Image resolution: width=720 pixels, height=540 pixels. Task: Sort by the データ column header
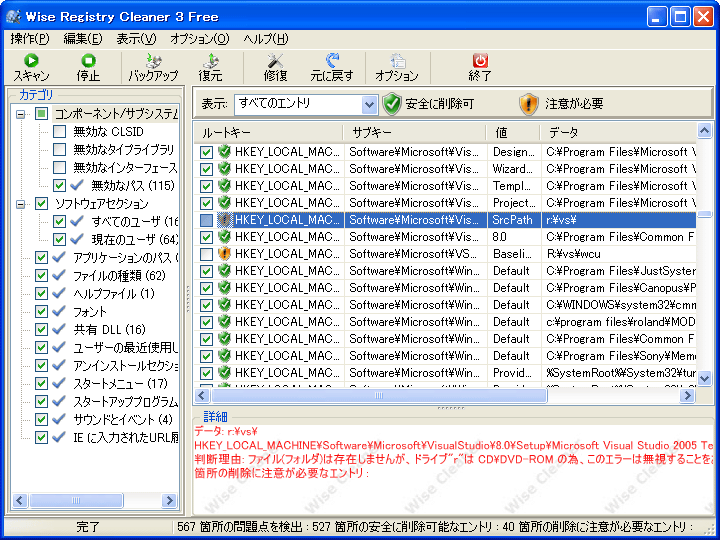[x=618, y=133]
